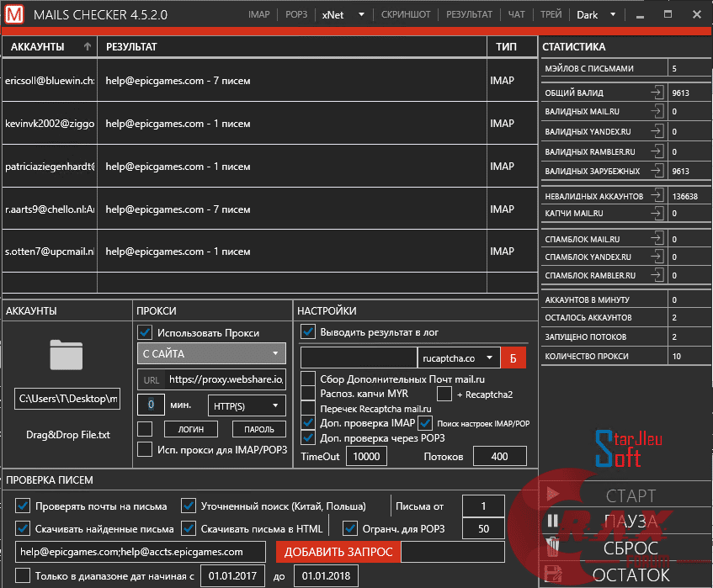
Task: Click the folder icon in Drag&Drop accounts area
Action: (x=67, y=355)
